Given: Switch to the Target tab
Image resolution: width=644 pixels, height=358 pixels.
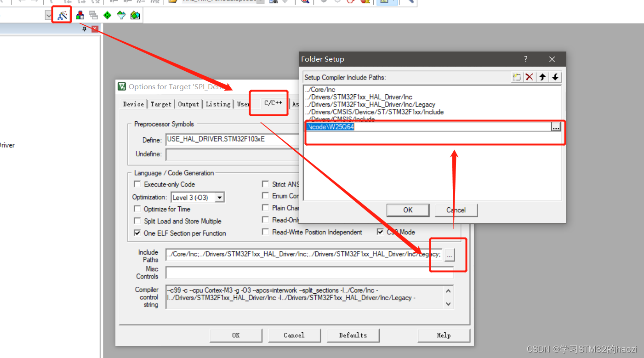Looking at the screenshot, I should tap(161, 104).
